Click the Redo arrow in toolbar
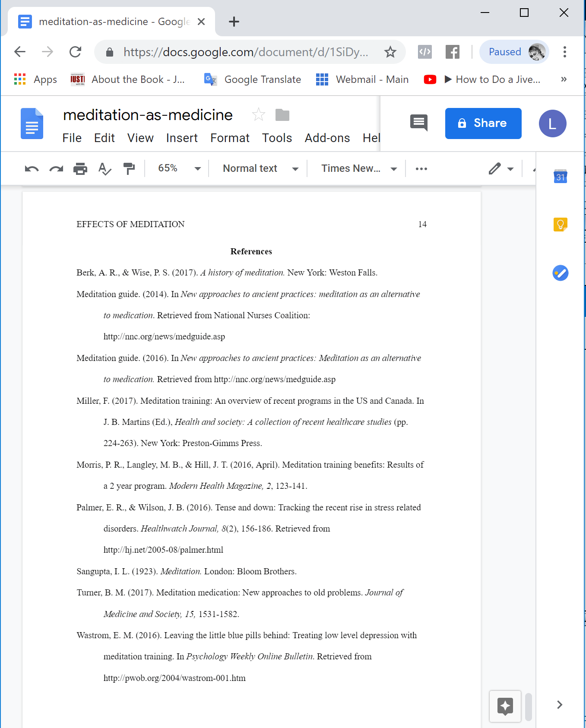The image size is (586, 728). (56, 169)
